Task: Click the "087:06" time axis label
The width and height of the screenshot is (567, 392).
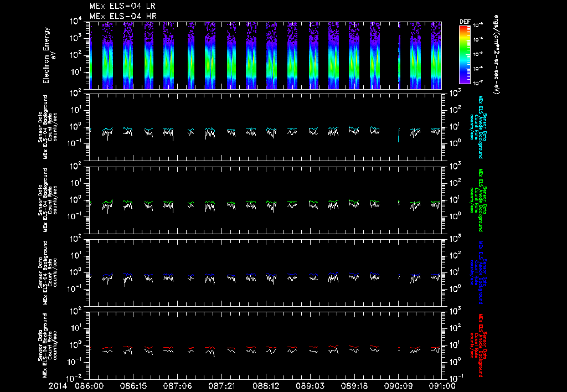Action: 178,386
